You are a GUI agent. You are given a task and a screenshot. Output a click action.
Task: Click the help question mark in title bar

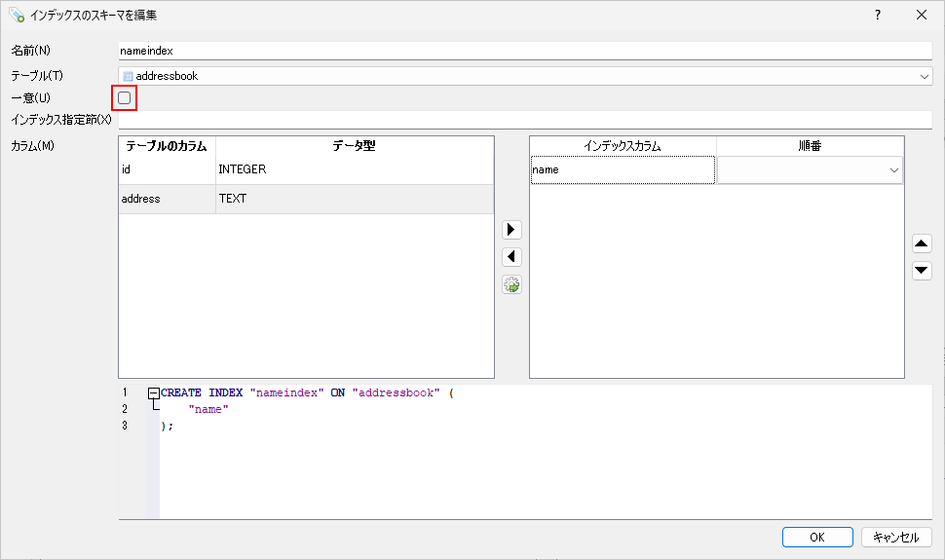877,15
